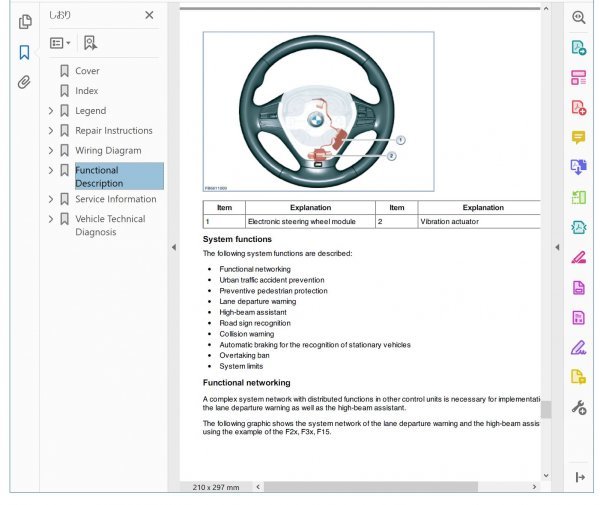Image resolution: width=600 pixels, height=505 pixels.
Task: Expand the Service Information bookmark
Action: coord(51,199)
